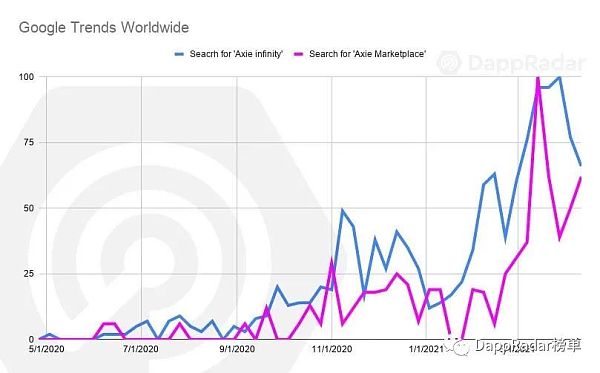Click the 9/1/2020 x-axis date label
This screenshot has height=373, width=600.
point(236,349)
